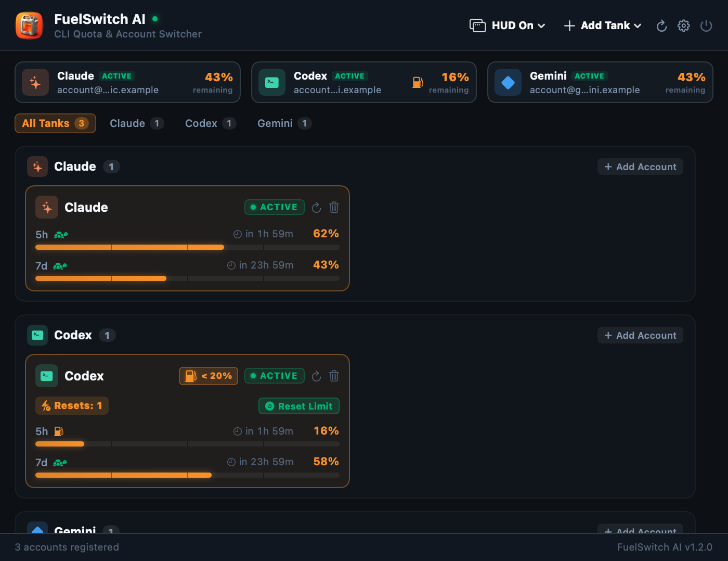728x561 pixels.
Task: Click Add Account in Codex section
Action: (640, 335)
